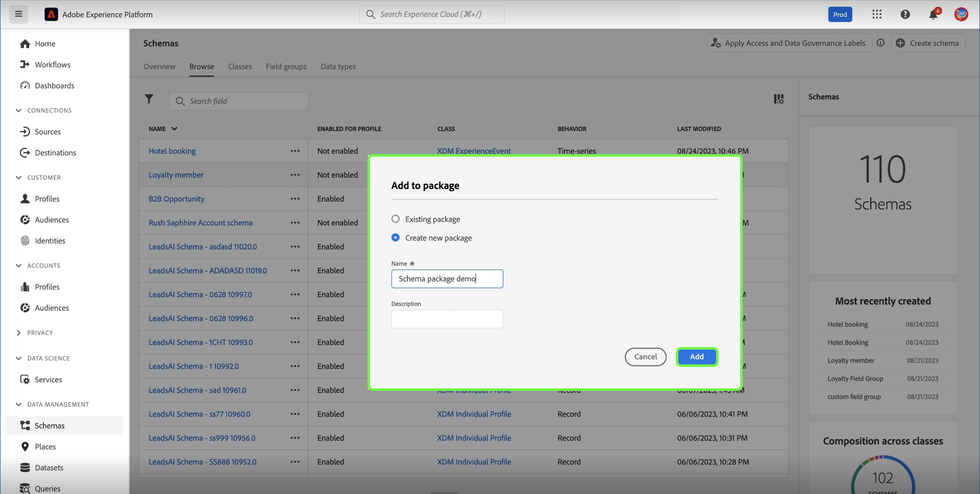Open more actions for B2B Opportunity
This screenshot has height=494, width=980.
click(295, 199)
